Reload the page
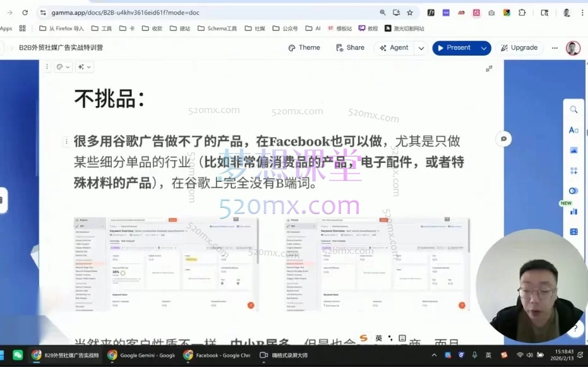The height and width of the screenshot is (367, 588). point(25,13)
